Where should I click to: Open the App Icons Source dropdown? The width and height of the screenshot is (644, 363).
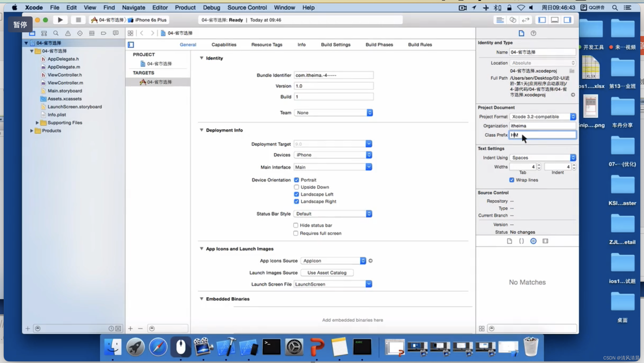coord(333,261)
